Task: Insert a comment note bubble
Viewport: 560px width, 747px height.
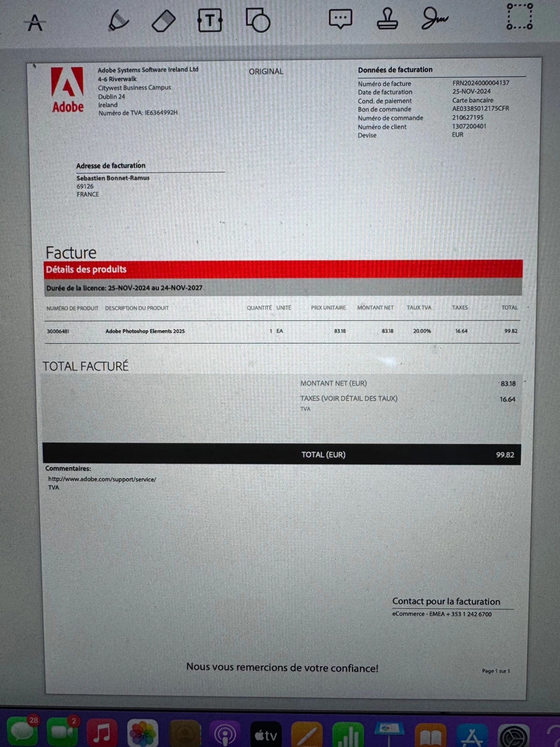Action: coord(340,19)
